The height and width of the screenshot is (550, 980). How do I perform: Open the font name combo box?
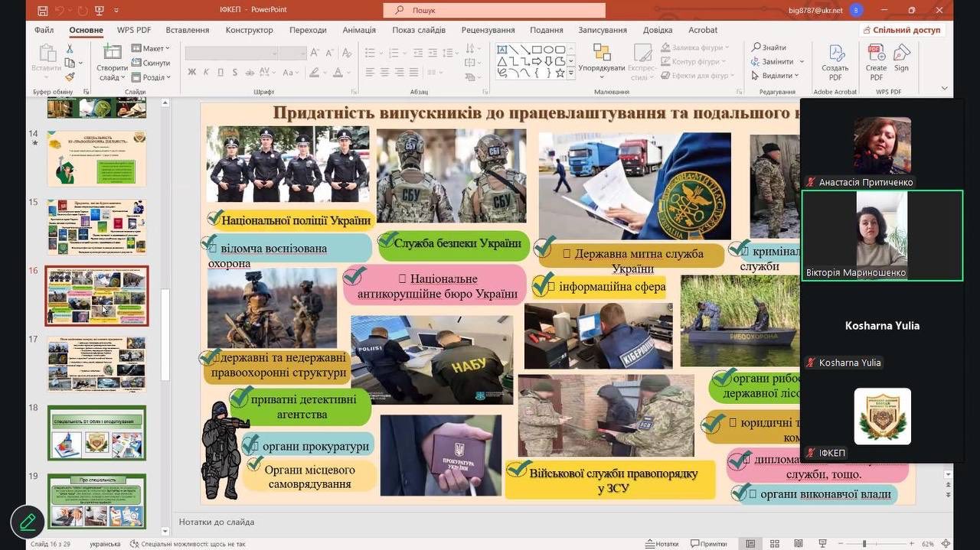point(230,53)
